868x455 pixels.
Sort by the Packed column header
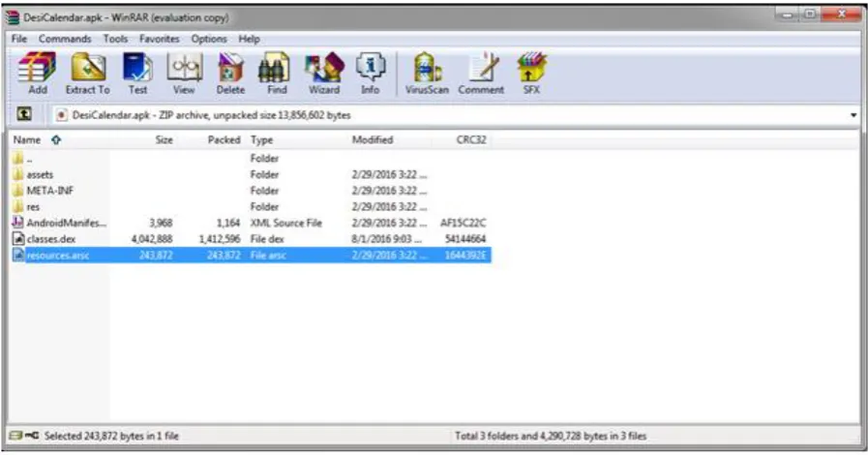(x=224, y=140)
